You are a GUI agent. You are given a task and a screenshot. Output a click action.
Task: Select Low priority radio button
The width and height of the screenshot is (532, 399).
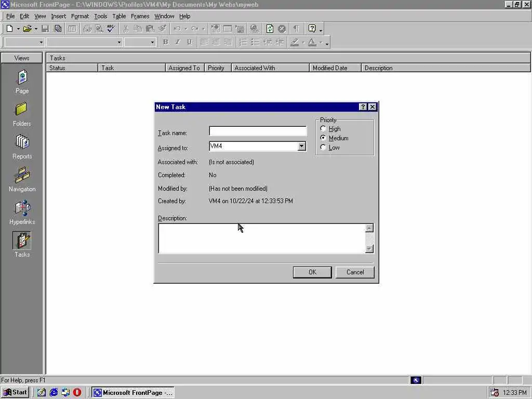323,147
